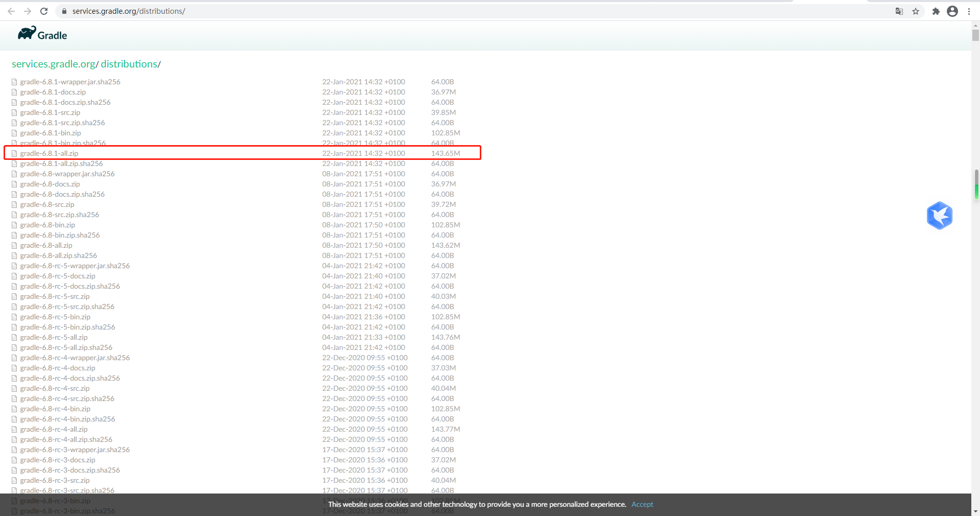Open the user profile avatar icon
The width and height of the screenshot is (980, 516).
point(952,11)
